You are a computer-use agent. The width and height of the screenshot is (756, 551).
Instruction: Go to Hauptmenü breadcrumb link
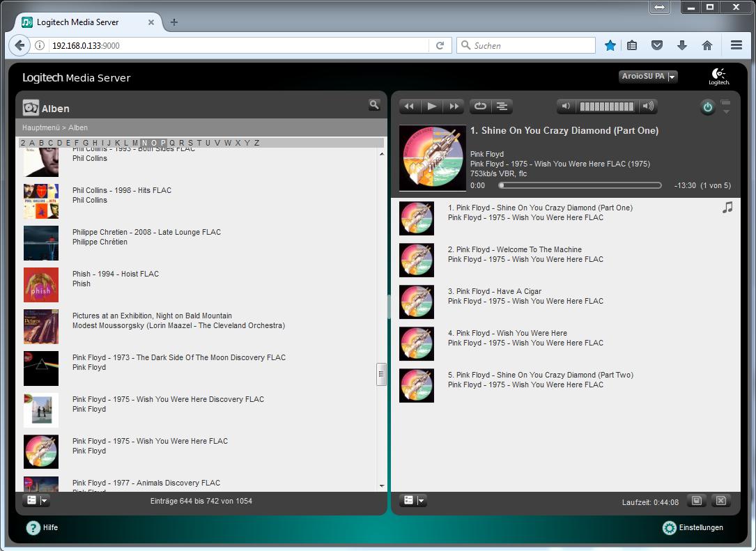tap(40, 127)
